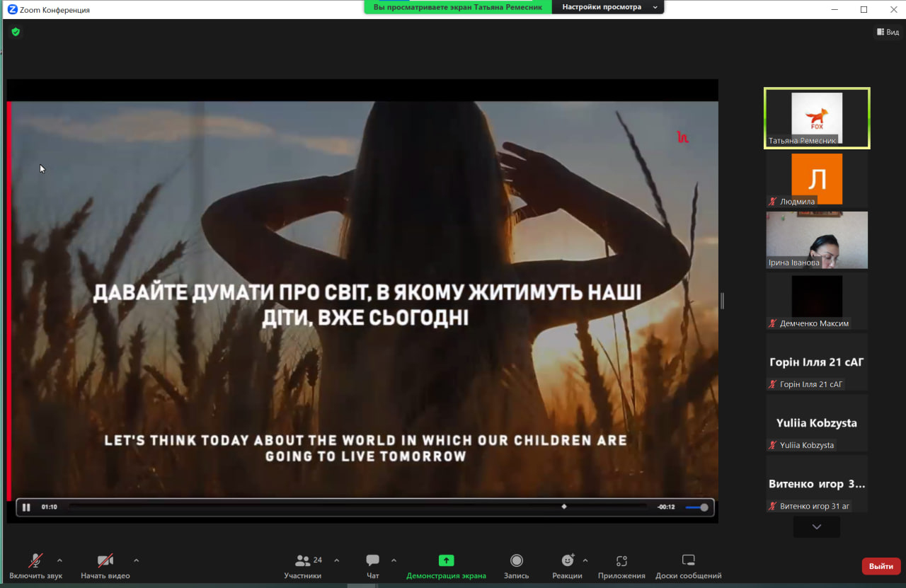906x588 pixels.
Task: Adjust the video player volume slider
Action: tap(697, 507)
